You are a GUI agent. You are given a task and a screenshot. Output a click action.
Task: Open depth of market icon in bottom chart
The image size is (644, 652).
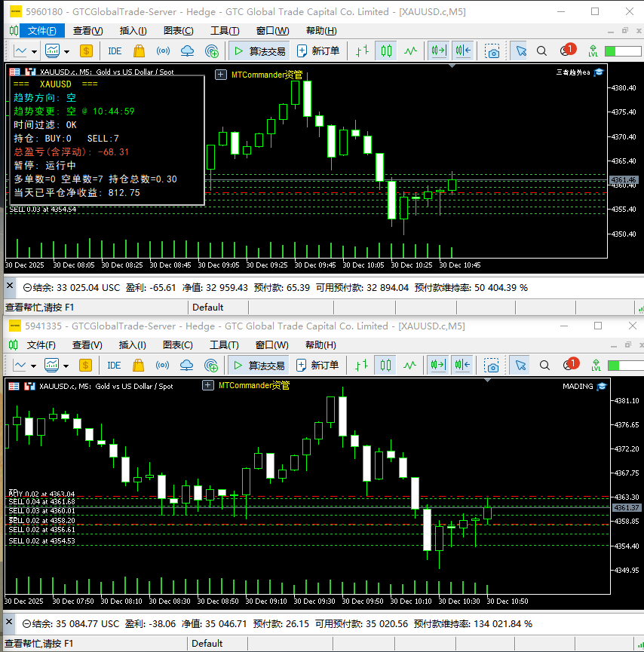tap(29, 386)
